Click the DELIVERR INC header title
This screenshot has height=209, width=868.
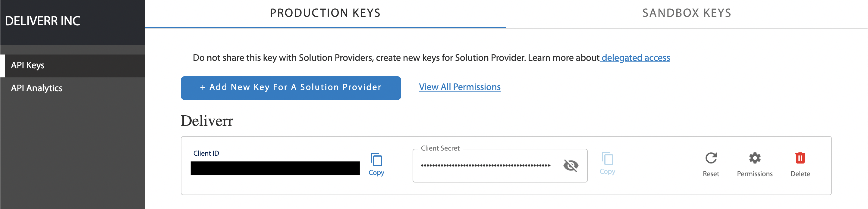click(42, 21)
